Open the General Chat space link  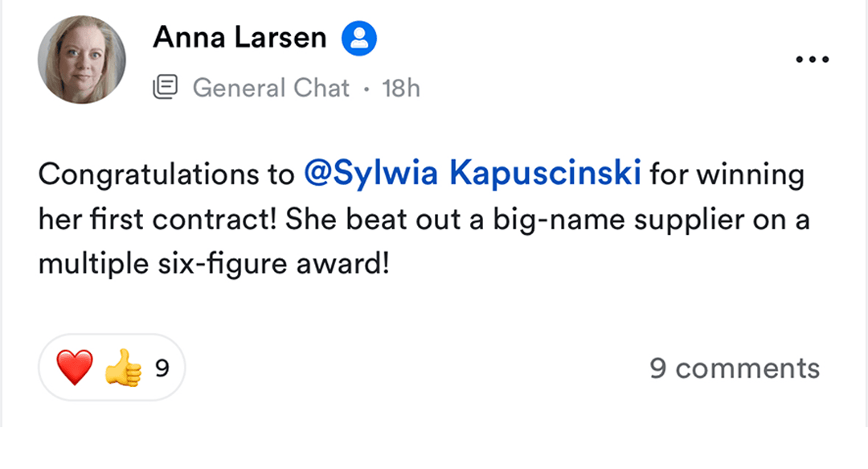pyautogui.click(x=271, y=88)
